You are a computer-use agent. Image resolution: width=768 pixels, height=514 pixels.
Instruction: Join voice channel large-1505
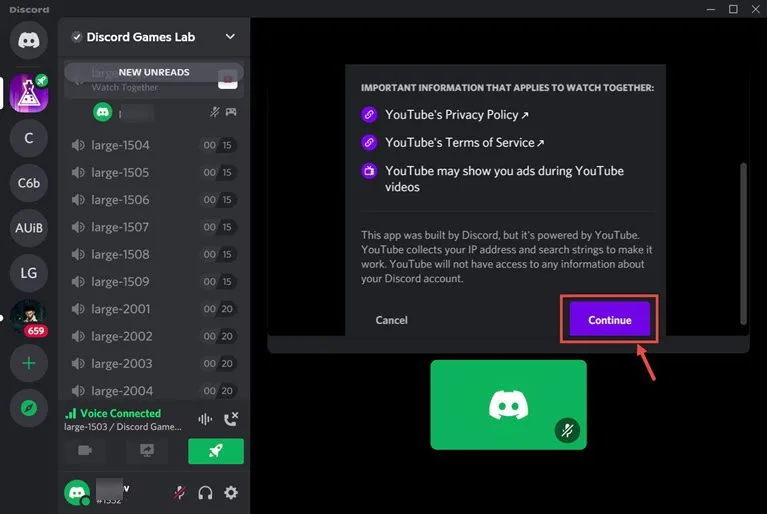click(x=153, y=172)
